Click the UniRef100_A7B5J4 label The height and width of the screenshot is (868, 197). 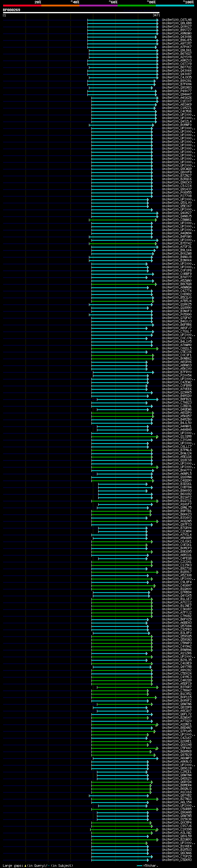tap(177, 301)
